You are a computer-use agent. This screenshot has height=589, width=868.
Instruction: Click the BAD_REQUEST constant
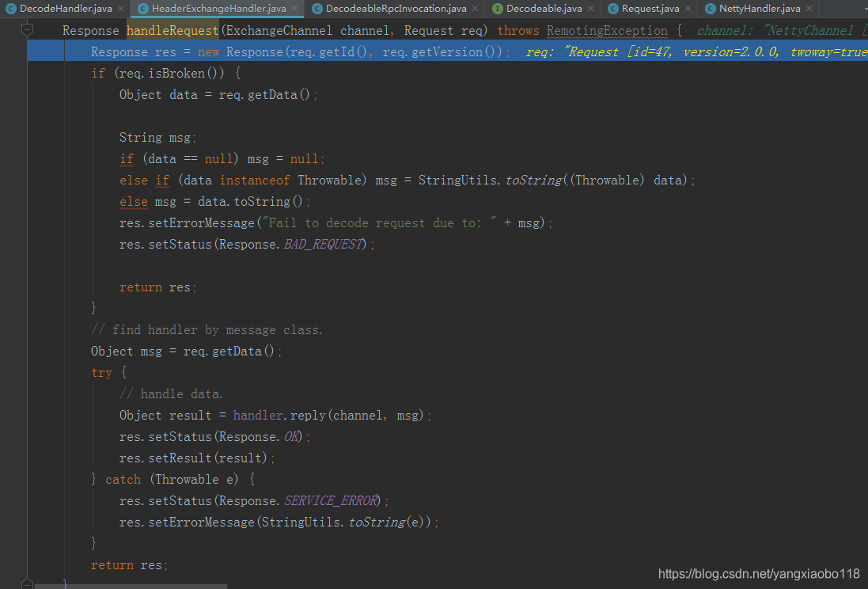point(324,245)
